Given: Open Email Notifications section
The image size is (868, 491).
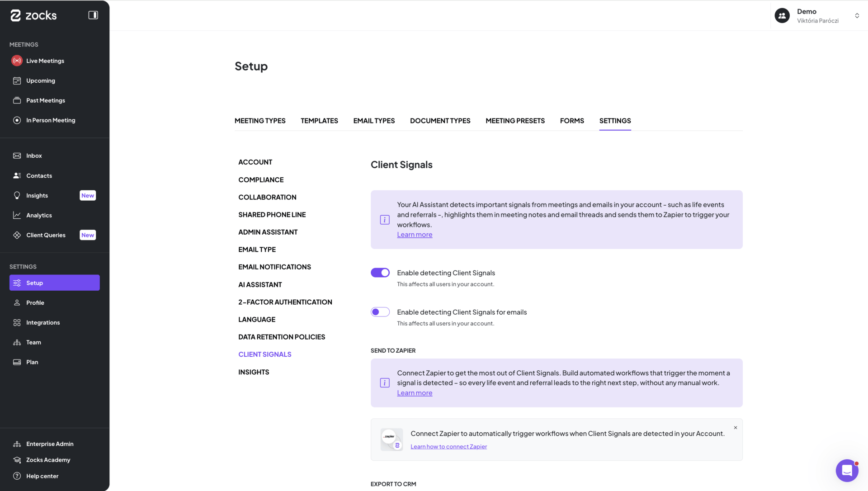Looking at the screenshot, I should click(x=274, y=267).
